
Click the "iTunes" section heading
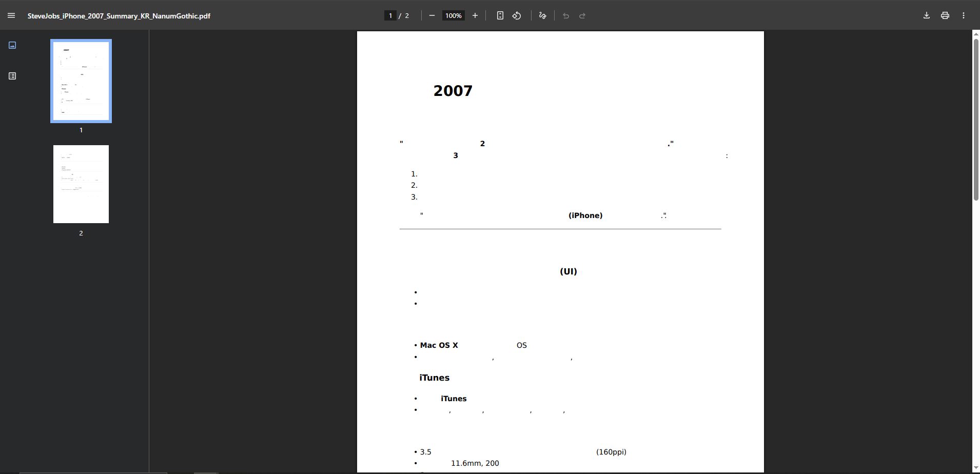coord(435,378)
